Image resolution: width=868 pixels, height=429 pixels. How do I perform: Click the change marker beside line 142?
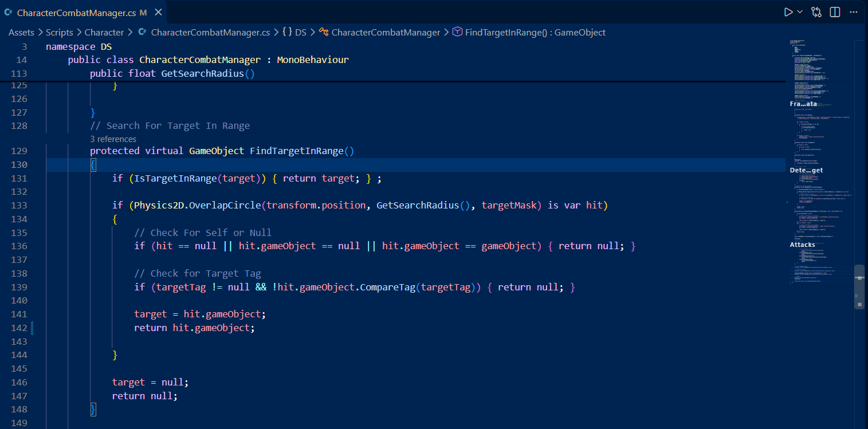click(32, 328)
